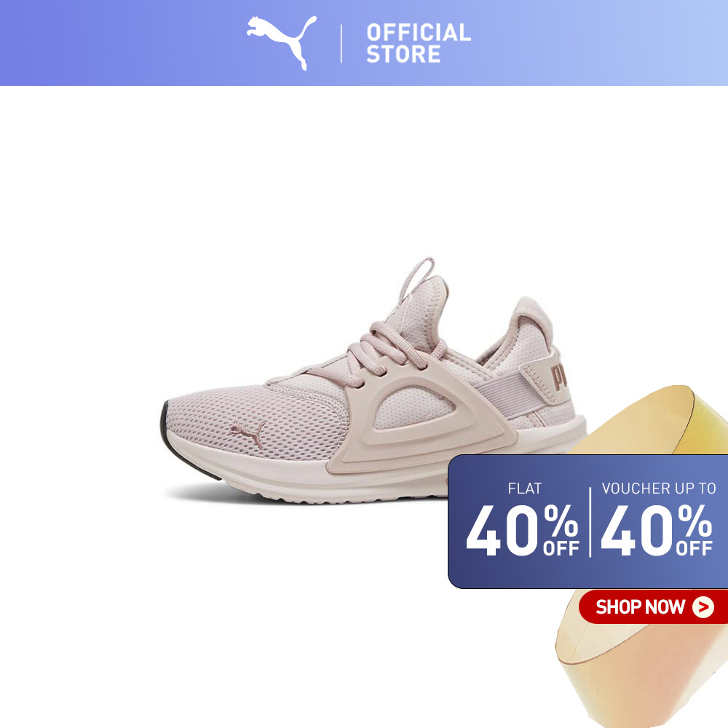Click the shoe laces
The height and width of the screenshot is (728, 728).
[390, 353]
